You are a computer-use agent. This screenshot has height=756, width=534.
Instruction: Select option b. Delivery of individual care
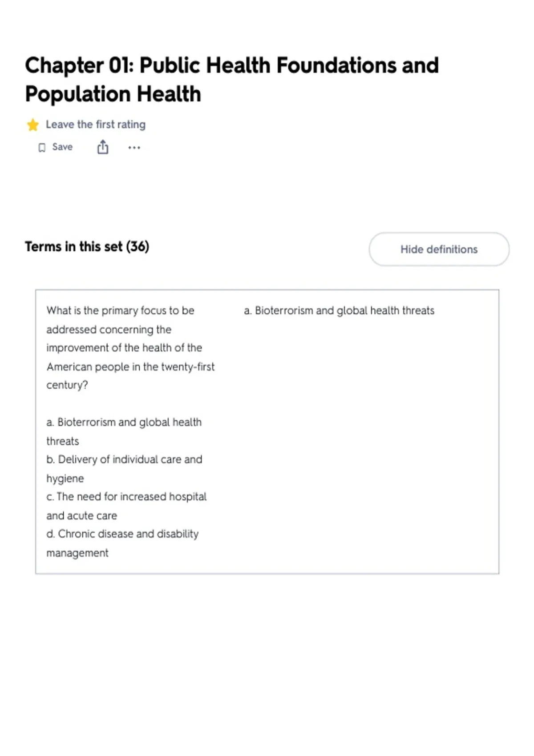pos(124,469)
